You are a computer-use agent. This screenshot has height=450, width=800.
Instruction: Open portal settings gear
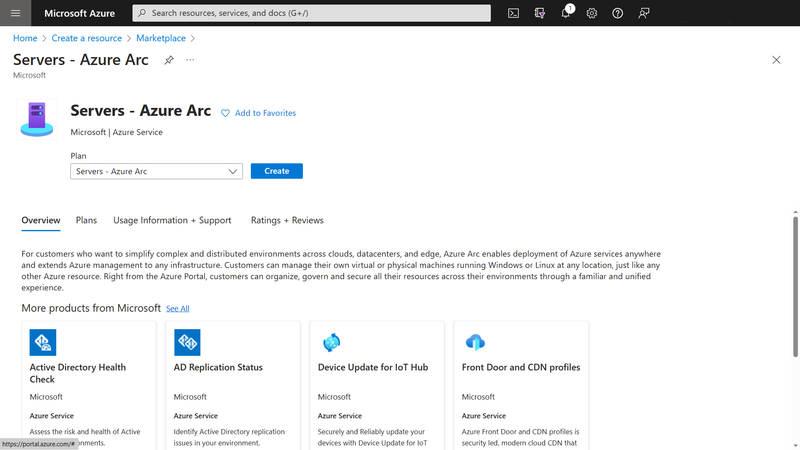pos(592,13)
